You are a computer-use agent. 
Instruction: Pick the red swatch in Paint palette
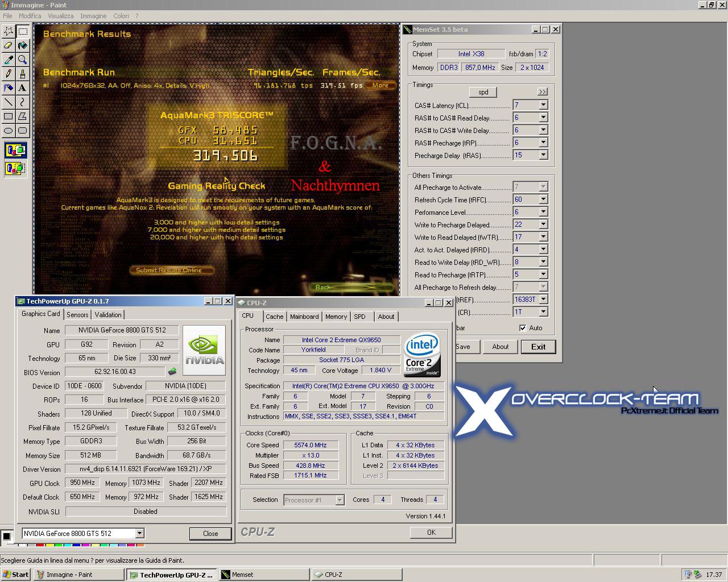pyautogui.click(x=40, y=545)
